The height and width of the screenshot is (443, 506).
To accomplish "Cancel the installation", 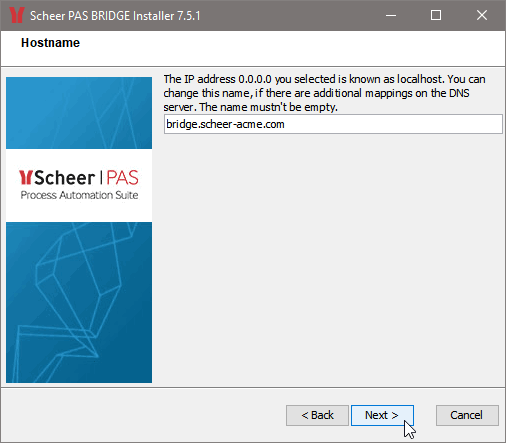I will 467,415.
